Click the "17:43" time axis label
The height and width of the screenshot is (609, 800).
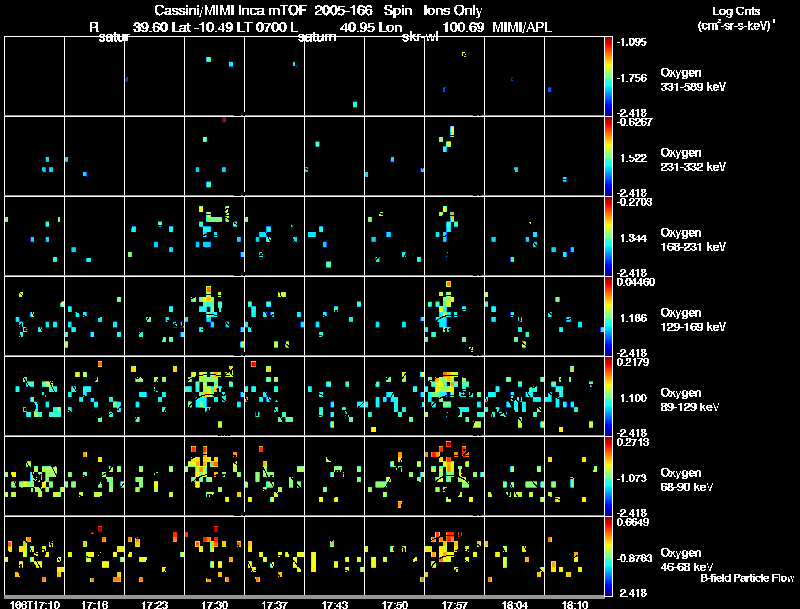point(335,605)
